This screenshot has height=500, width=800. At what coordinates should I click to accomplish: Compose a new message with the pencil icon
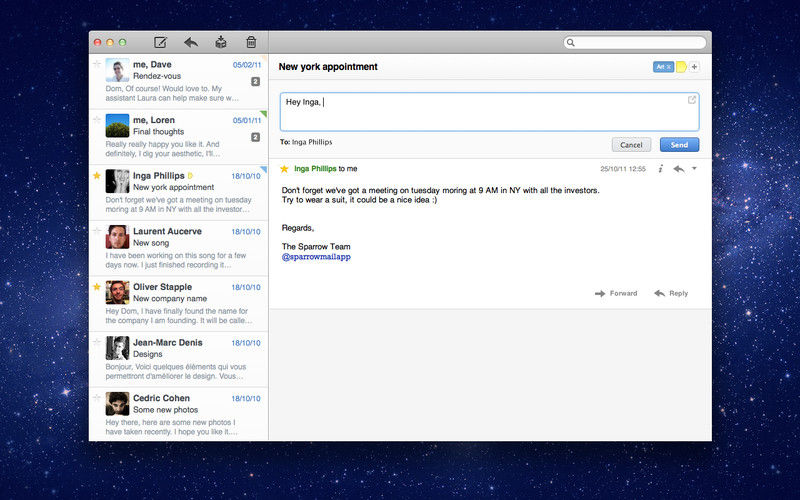coord(160,42)
